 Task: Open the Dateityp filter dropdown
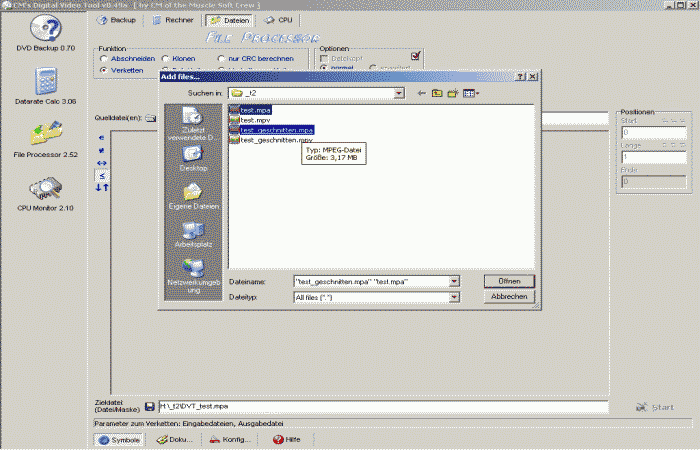click(454, 297)
